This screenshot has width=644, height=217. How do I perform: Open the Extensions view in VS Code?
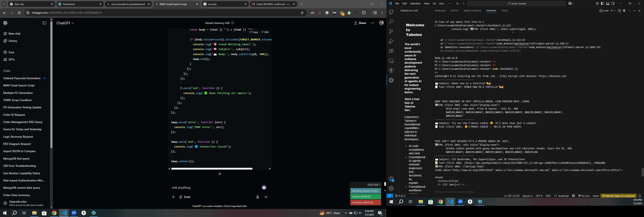(391, 51)
